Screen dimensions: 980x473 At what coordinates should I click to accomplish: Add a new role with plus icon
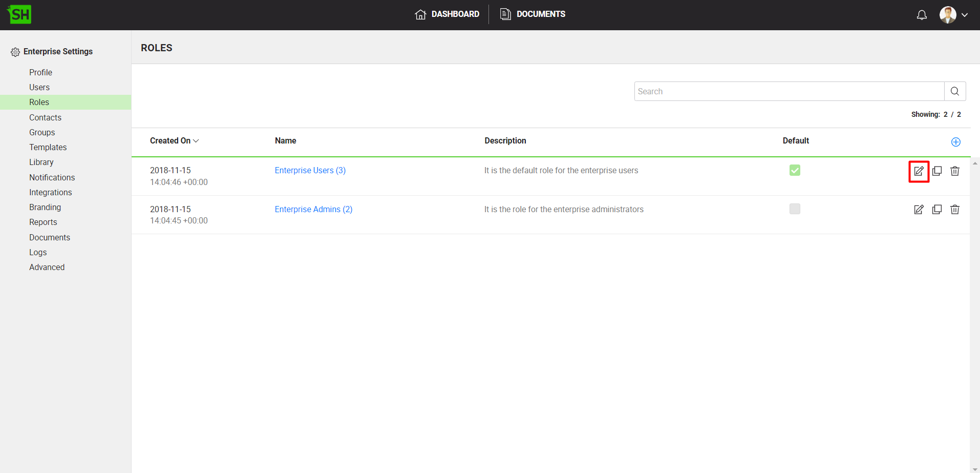[955, 142]
